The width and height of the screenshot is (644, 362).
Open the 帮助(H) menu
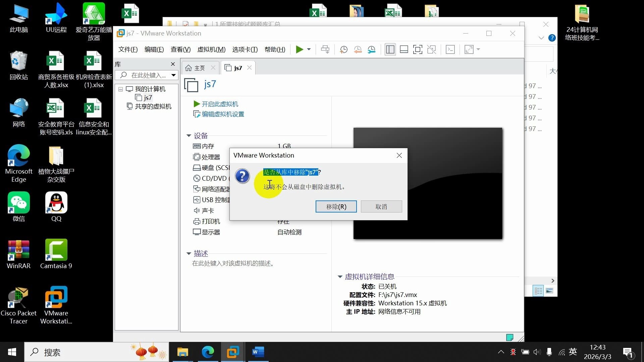pyautogui.click(x=275, y=50)
